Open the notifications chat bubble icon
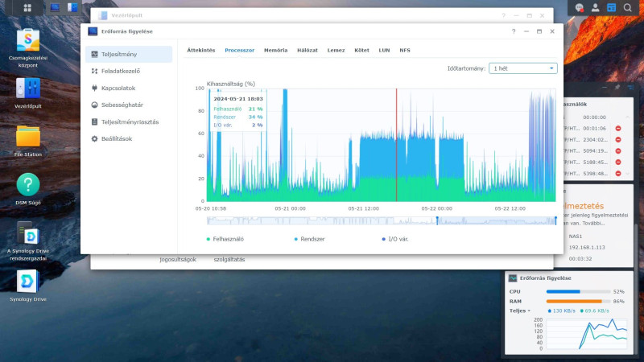The width and height of the screenshot is (644, 362). click(579, 7)
